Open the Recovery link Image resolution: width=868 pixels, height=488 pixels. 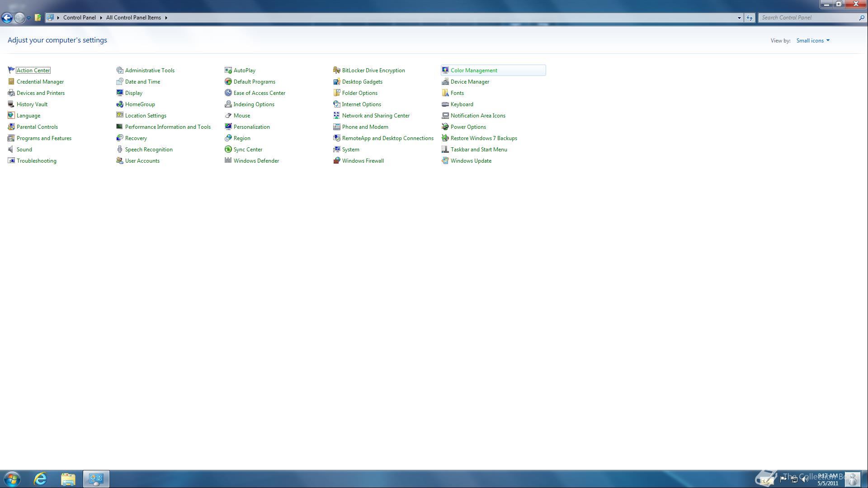click(136, 138)
